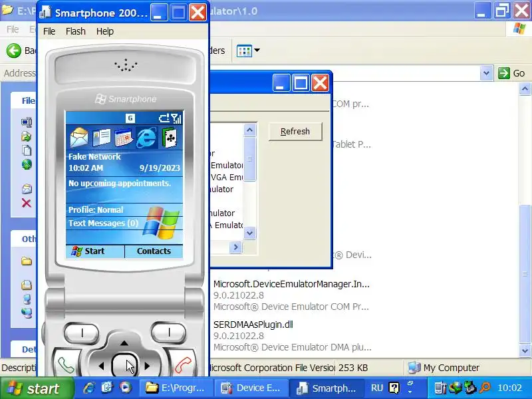Click vertical scrollbar thumb in emulator manager list
The height and width of the screenshot is (399, 532).
click(x=250, y=159)
